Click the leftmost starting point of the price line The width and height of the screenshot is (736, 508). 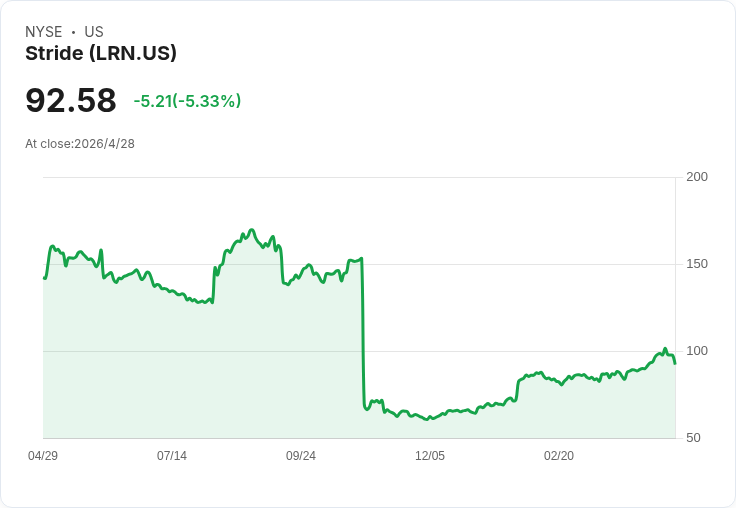[44, 278]
